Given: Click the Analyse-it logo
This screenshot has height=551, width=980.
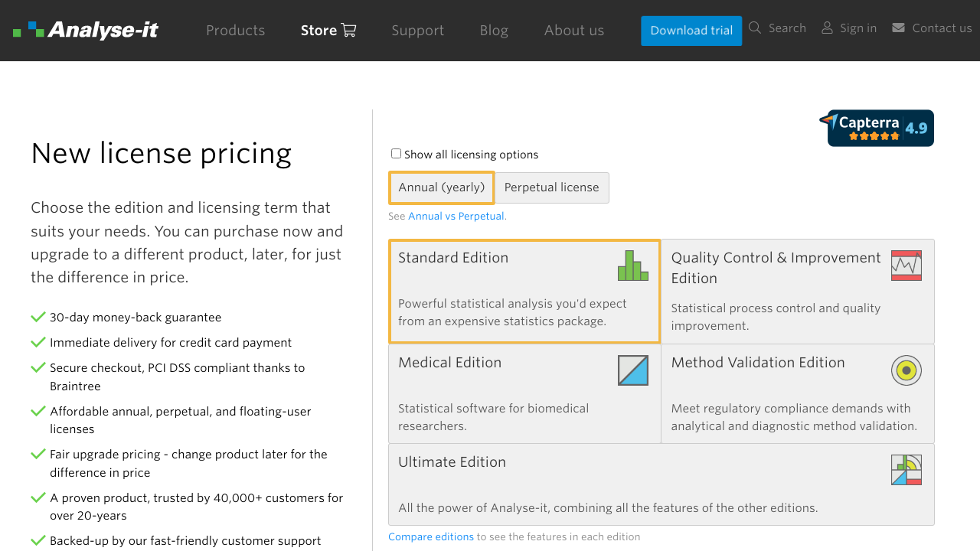Looking at the screenshot, I should click(x=86, y=30).
